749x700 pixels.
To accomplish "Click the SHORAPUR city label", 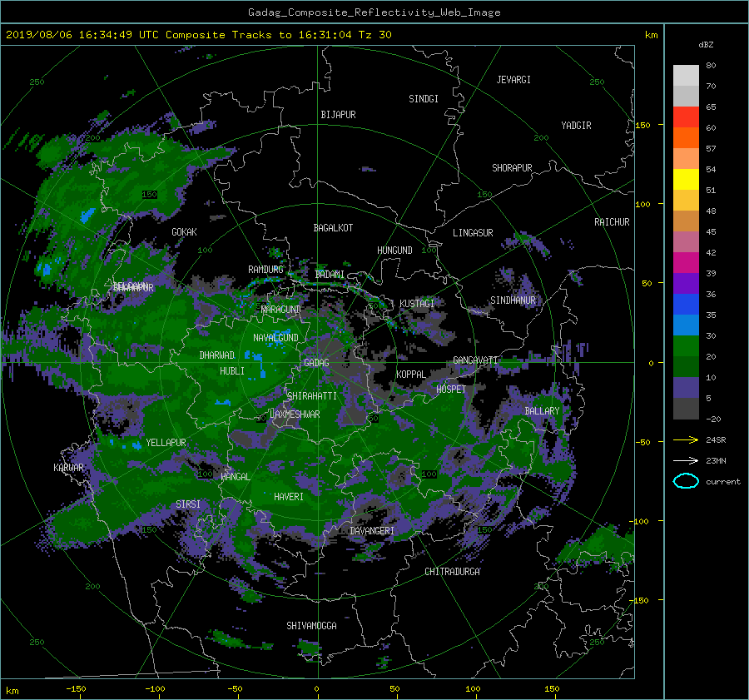I will [x=512, y=168].
